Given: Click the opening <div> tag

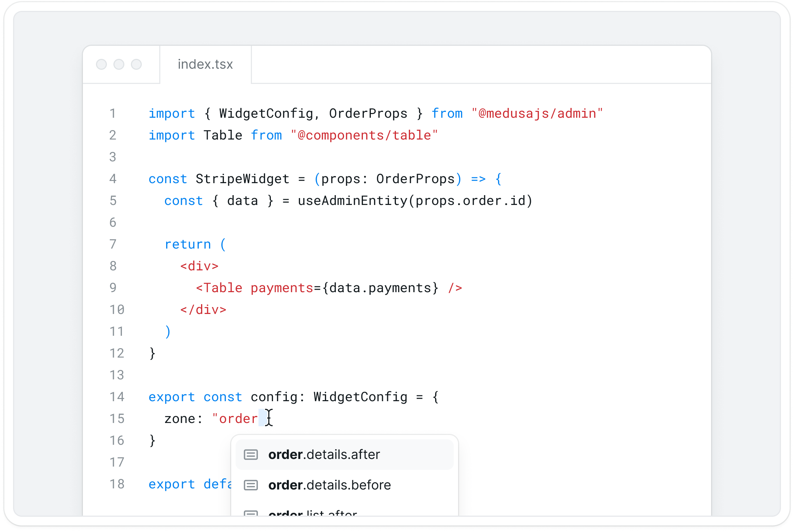Looking at the screenshot, I should pyautogui.click(x=200, y=266).
